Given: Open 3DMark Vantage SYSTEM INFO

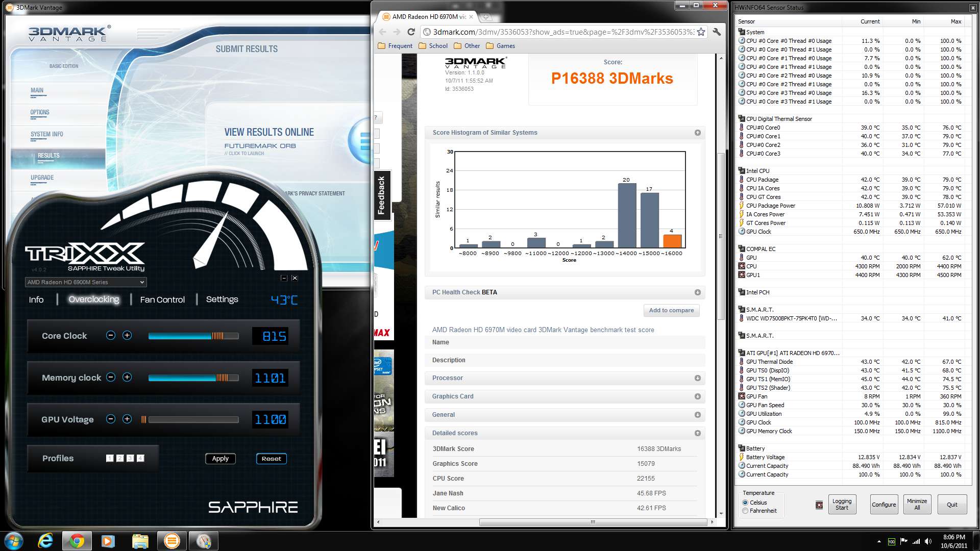Looking at the screenshot, I should (x=47, y=134).
